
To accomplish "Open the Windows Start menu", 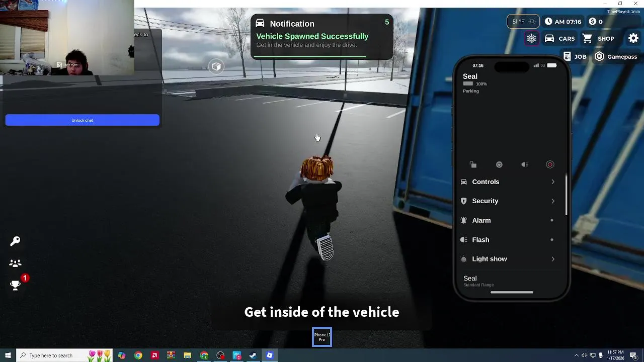I will [x=8, y=355].
